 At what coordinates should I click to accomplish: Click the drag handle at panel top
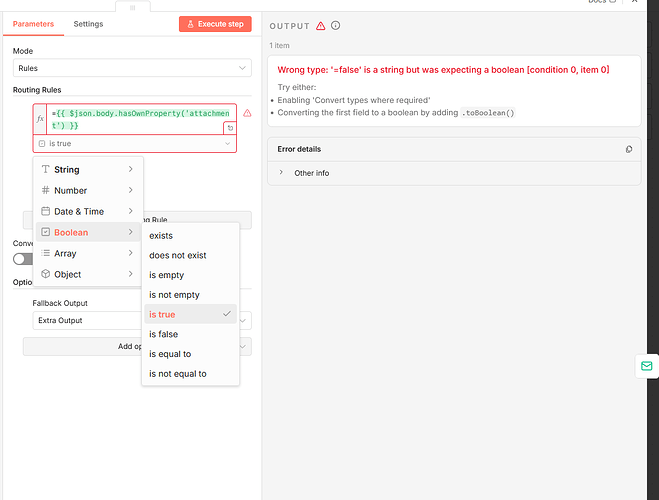132,7
